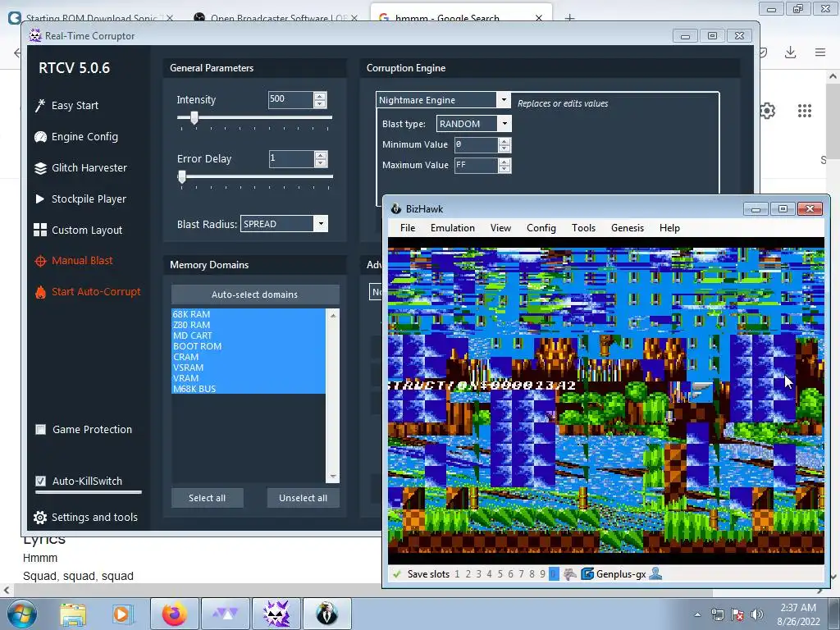
Task: Decrease Error Delay with down spinner
Action: click(x=321, y=162)
